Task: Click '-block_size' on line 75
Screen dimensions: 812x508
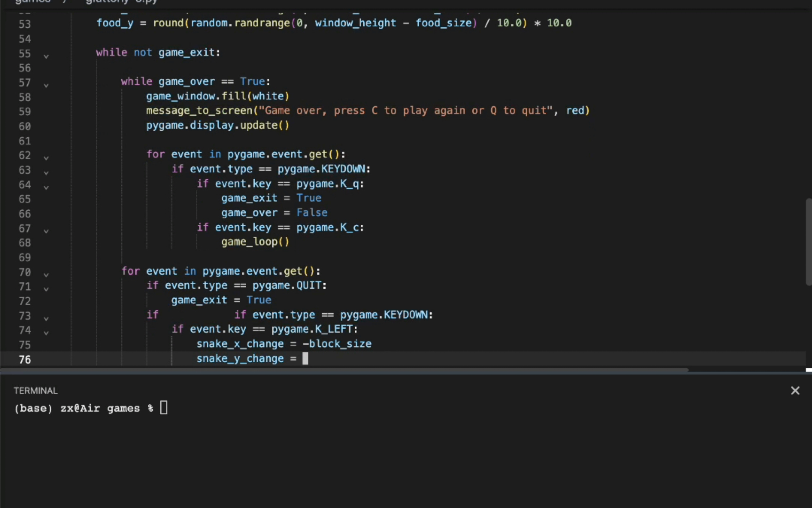Action: (x=337, y=344)
